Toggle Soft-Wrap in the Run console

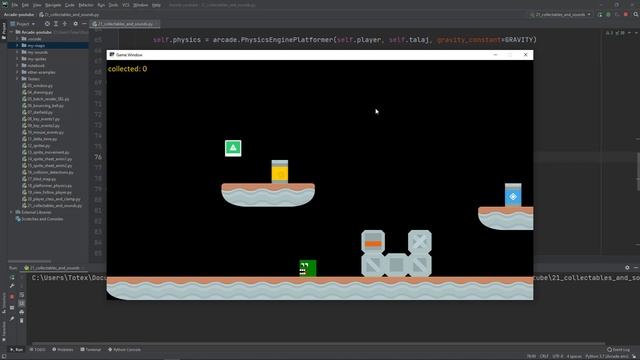pyautogui.click(x=22, y=295)
